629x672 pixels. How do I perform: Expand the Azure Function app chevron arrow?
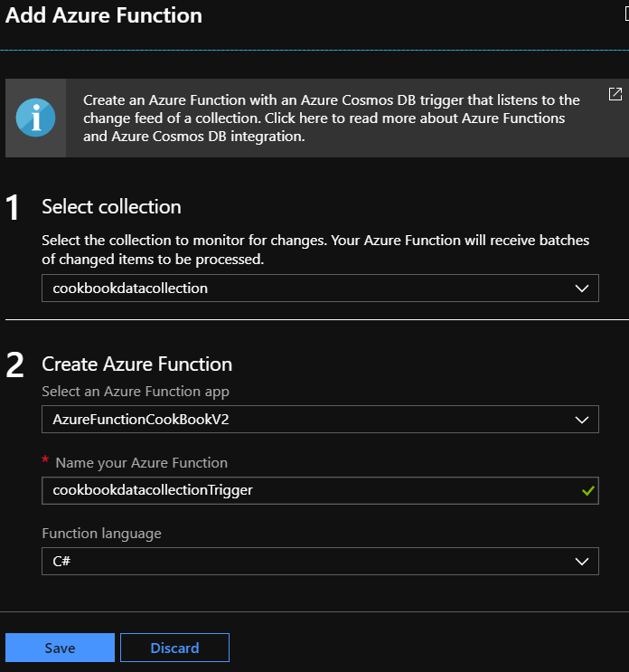pyautogui.click(x=582, y=419)
